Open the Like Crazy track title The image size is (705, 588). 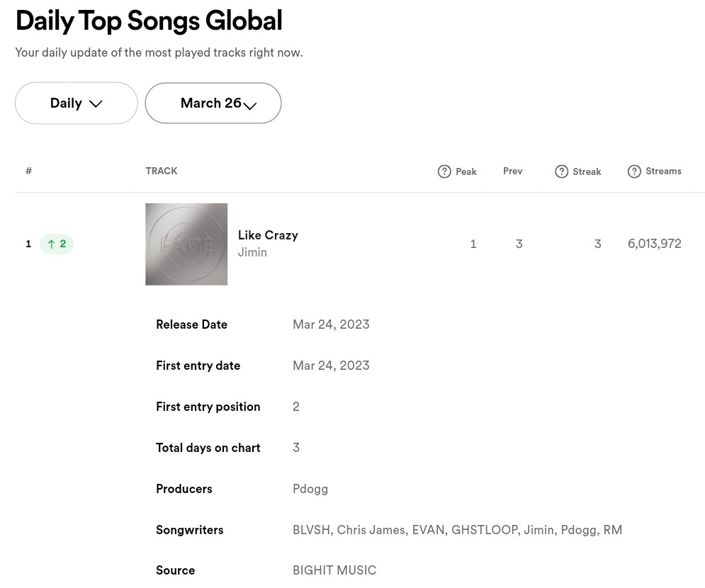coord(268,235)
